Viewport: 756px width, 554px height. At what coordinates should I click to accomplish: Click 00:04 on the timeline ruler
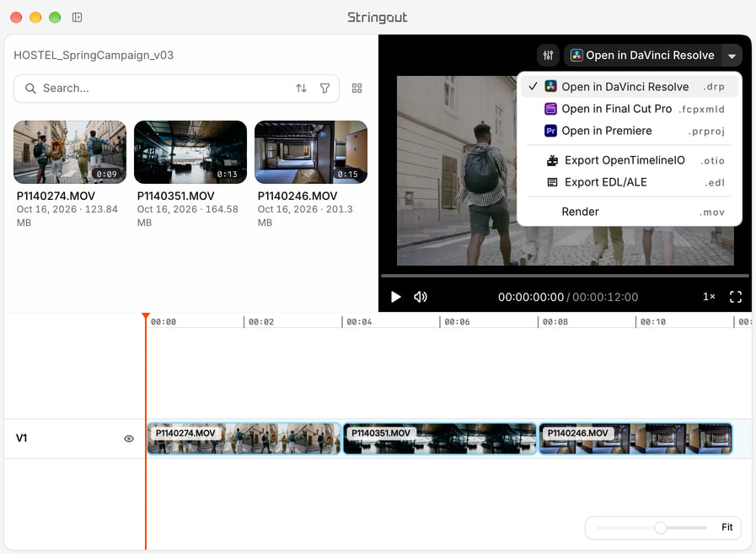click(x=359, y=322)
